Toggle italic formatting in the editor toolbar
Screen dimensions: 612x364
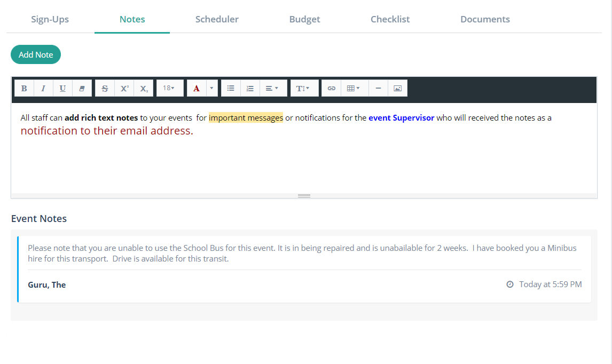point(43,88)
